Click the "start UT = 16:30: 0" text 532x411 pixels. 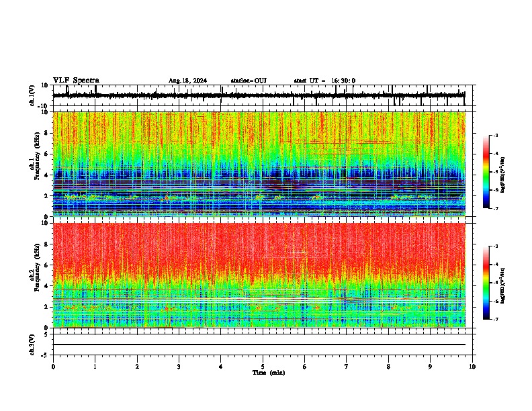[x=324, y=81]
